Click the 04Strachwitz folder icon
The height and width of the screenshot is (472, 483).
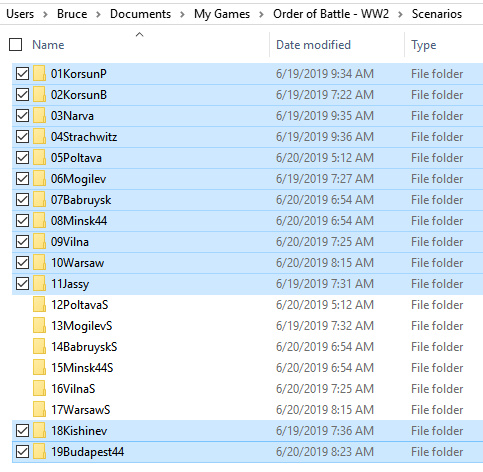pos(39,137)
